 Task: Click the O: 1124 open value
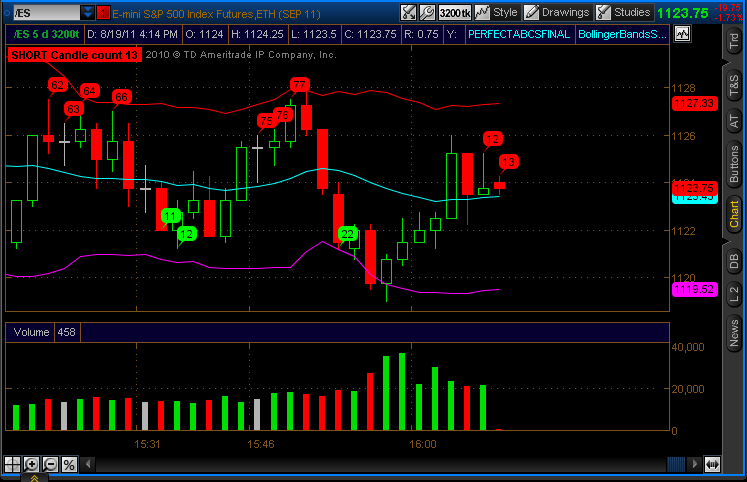(204, 34)
